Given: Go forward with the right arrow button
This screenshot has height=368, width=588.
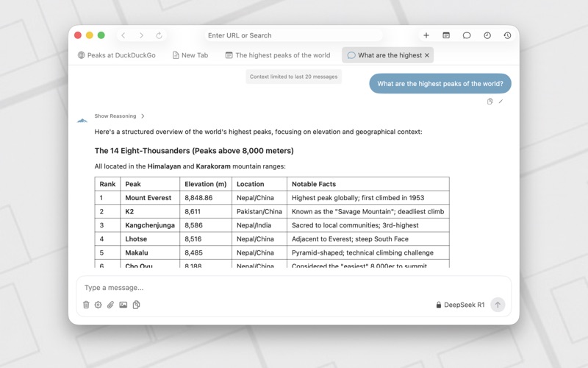Looking at the screenshot, I should [x=141, y=35].
